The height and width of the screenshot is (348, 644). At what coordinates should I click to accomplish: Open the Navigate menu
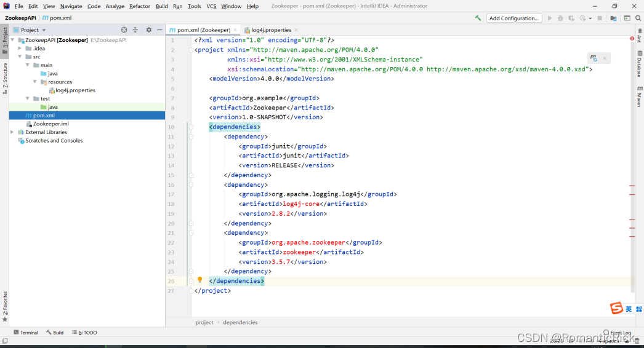click(x=71, y=6)
